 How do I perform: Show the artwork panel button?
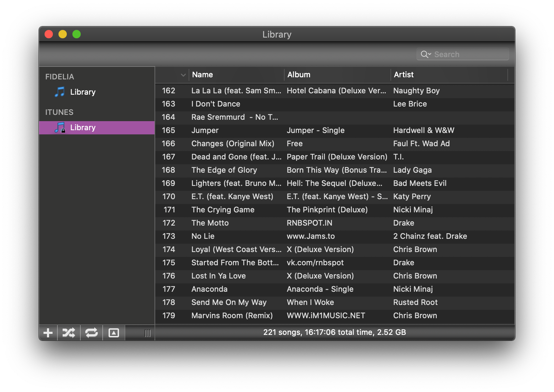point(114,333)
